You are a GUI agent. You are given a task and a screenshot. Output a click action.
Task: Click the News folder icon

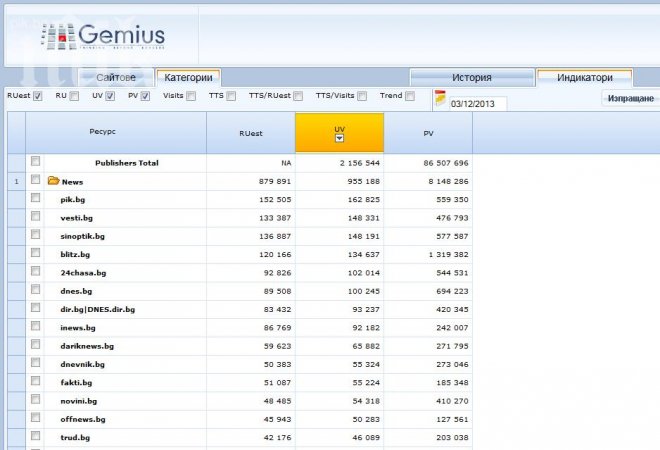pos(54,181)
